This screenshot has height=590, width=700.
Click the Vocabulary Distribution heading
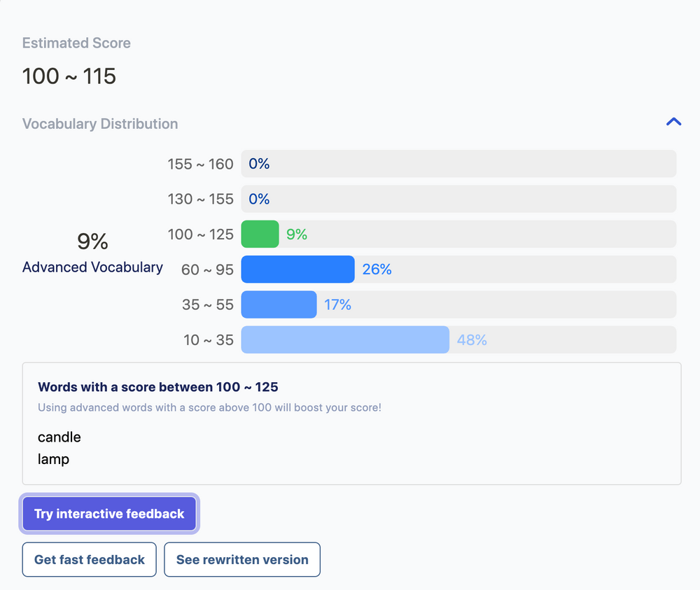[x=100, y=124]
